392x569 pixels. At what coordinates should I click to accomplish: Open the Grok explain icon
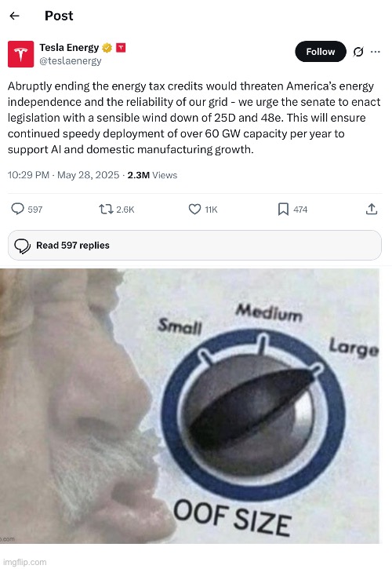point(358,52)
